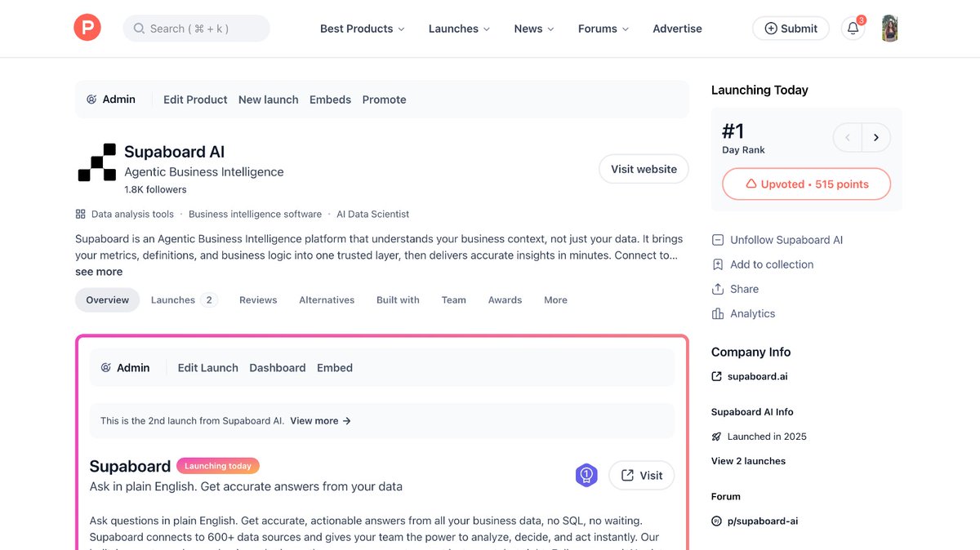Click View 2 launches link

[x=748, y=461]
